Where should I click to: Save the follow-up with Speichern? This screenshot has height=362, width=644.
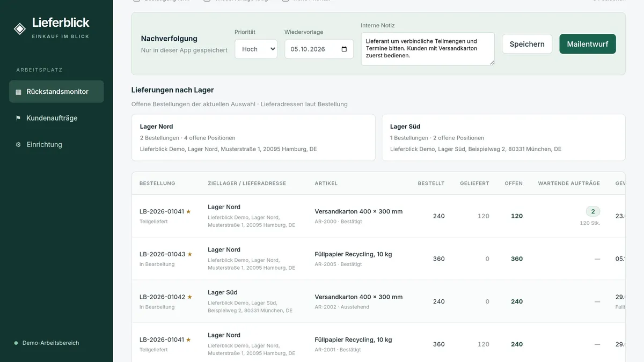point(527,44)
